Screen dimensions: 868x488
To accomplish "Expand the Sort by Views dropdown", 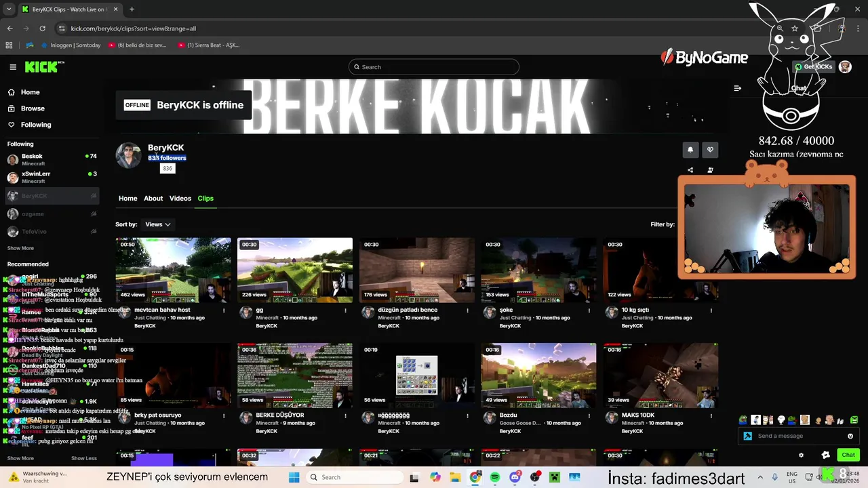I will [158, 224].
